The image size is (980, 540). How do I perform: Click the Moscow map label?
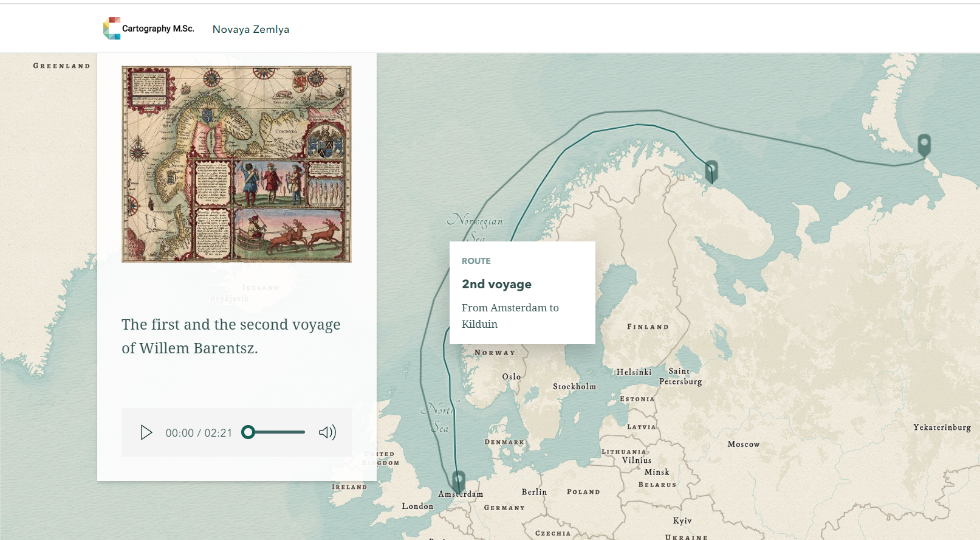point(744,444)
